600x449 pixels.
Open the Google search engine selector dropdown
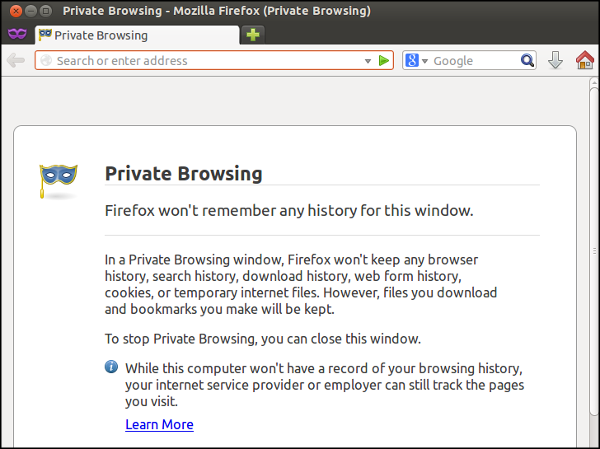pos(415,61)
